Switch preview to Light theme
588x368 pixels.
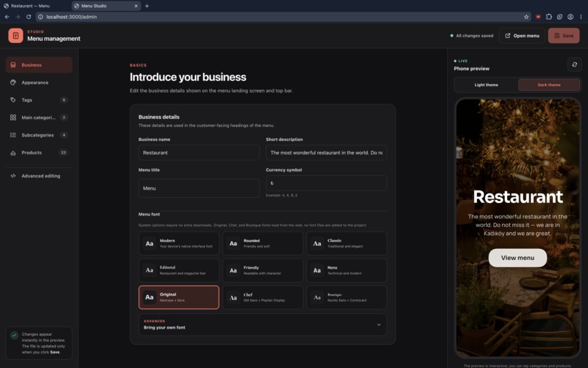[x=487, y=85]
